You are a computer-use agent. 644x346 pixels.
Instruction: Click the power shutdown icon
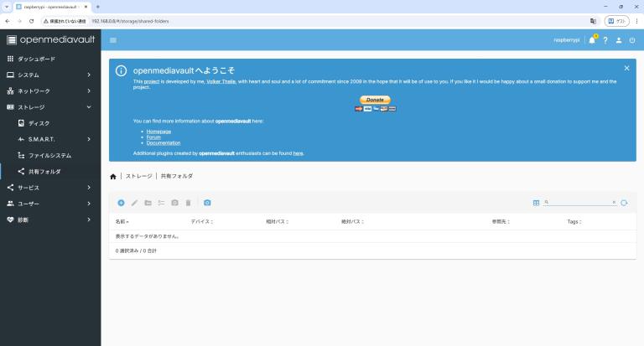632,40
